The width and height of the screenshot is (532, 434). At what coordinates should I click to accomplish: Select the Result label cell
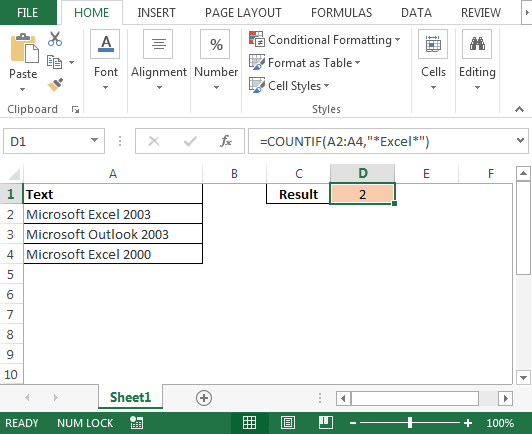298,194
